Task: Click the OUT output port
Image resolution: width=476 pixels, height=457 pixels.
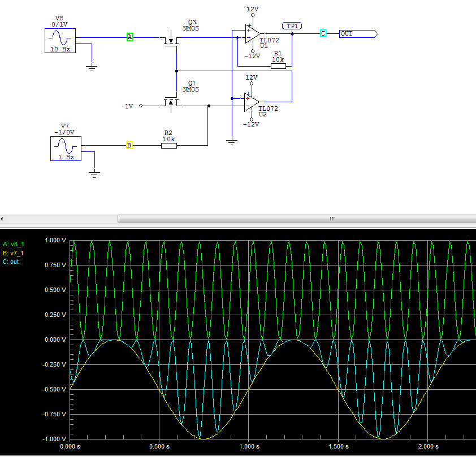Action: pos(358,34)
